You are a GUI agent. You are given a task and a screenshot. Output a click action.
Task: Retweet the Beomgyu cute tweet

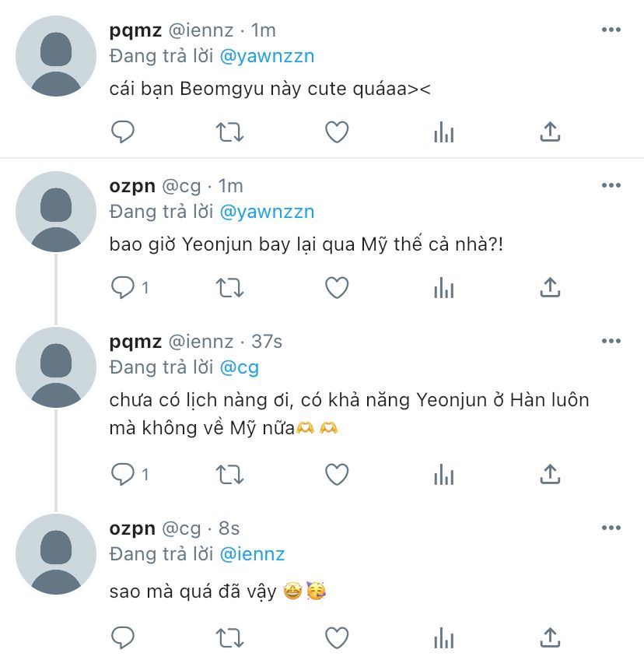click(229, 132)
